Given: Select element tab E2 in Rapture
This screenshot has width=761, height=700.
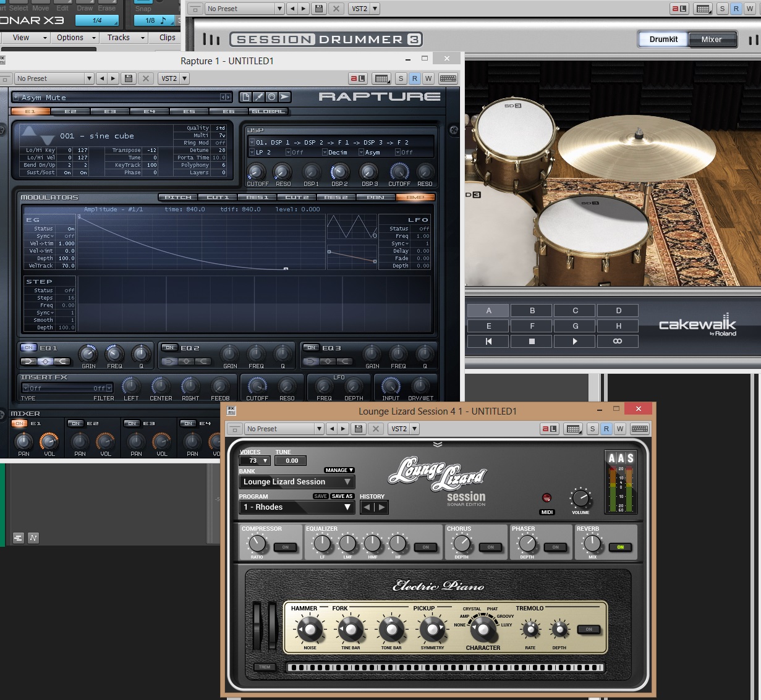Looking at the screenshot, I should tap(70, 111).
